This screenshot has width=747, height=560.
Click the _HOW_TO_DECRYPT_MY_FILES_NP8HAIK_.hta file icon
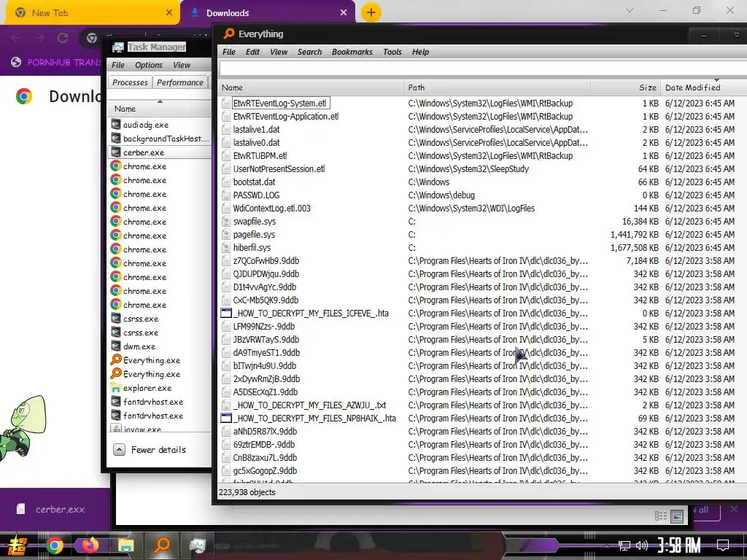pyautogui.click(x=226, y=419)
